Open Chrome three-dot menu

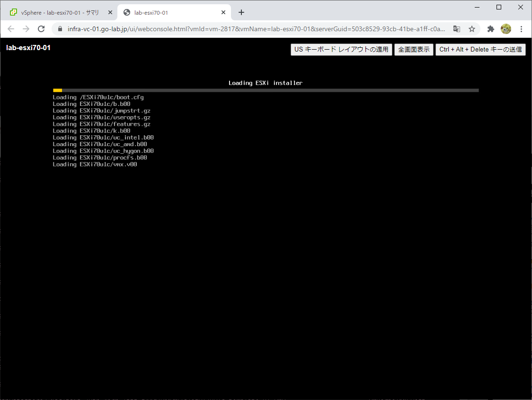(x=521, y=29)
